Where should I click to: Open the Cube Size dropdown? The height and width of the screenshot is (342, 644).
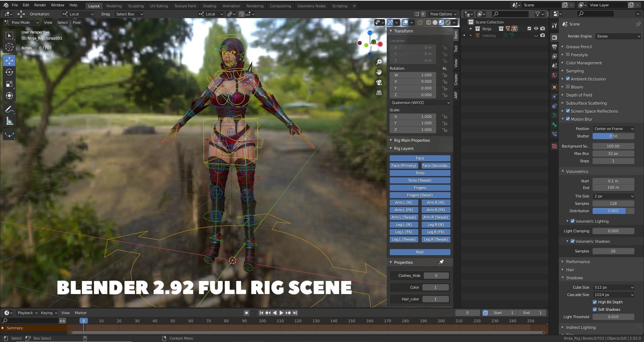(x=613, y=287)
